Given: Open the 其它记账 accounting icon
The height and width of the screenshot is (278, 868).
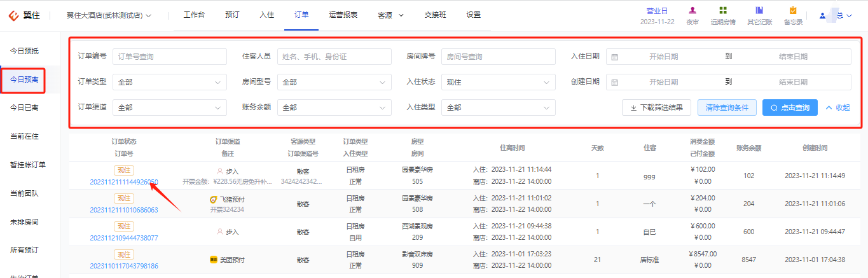Looking at the screenshot, I should tap(759, 11).
